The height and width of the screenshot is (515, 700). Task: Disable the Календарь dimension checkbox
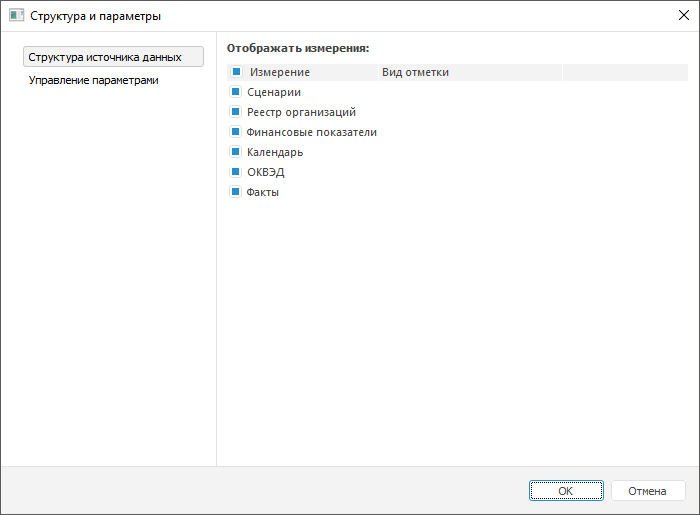(237, 152)
